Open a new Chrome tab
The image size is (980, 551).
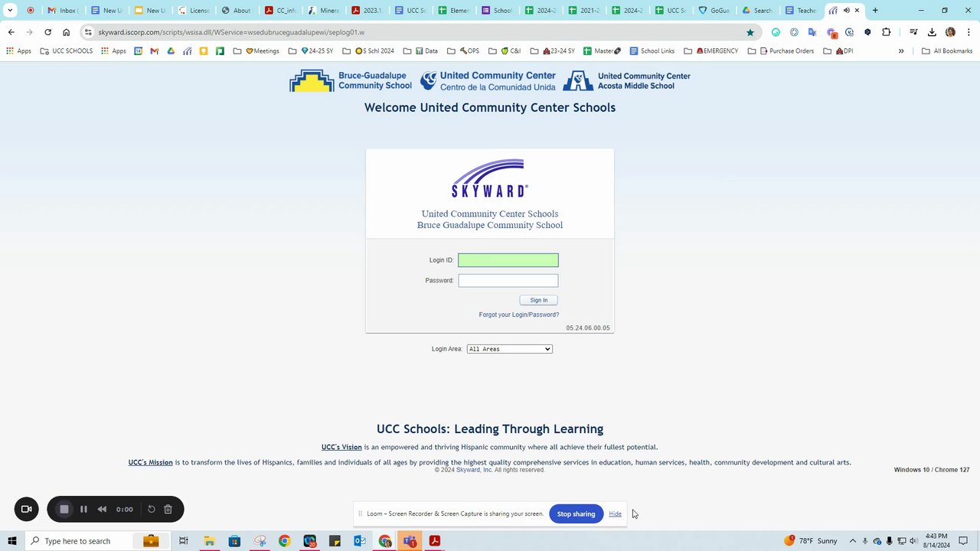pos(875,11)
